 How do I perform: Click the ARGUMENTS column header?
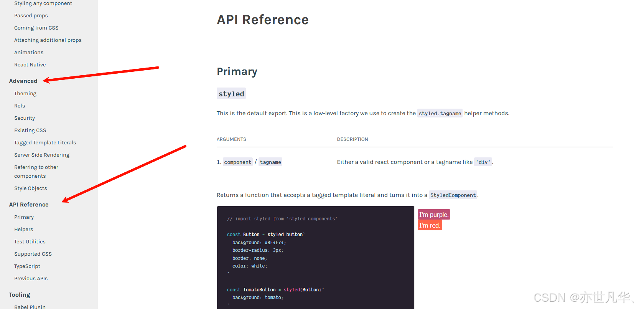(x=231, y=139)
